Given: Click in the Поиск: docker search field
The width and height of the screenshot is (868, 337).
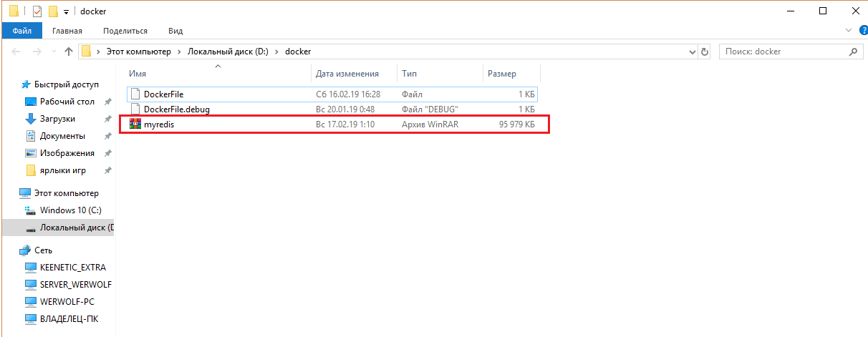Looking at the screenshot, I should pyautogui.click(x=781, y=52).
